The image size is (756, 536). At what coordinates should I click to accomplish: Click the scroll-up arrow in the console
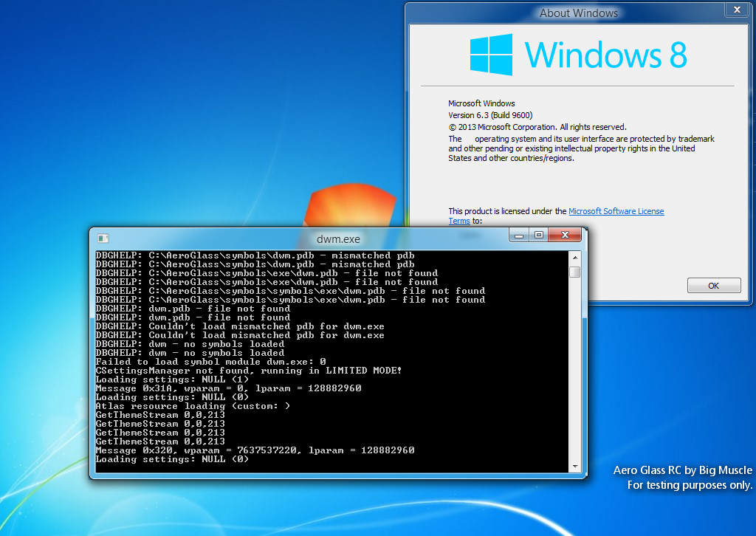coord(576,257)
